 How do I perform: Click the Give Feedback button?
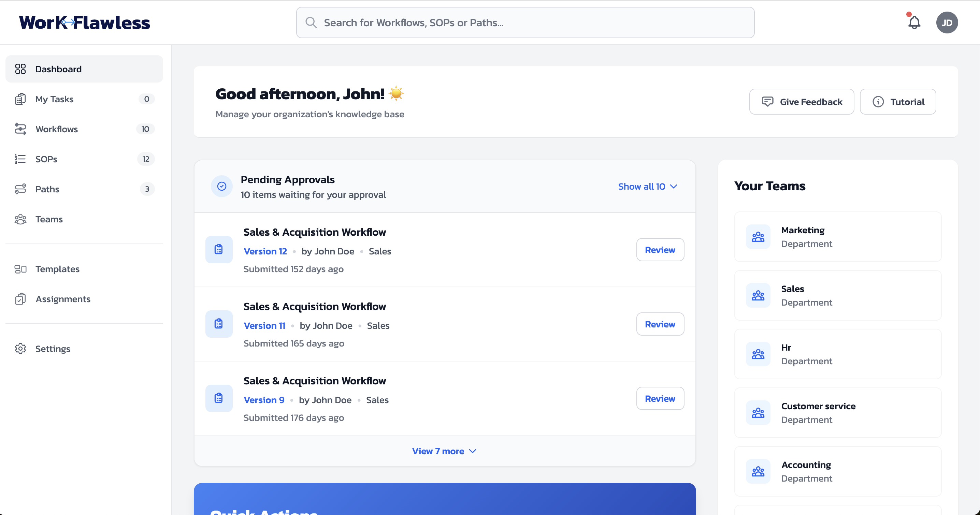coord(802,102)
